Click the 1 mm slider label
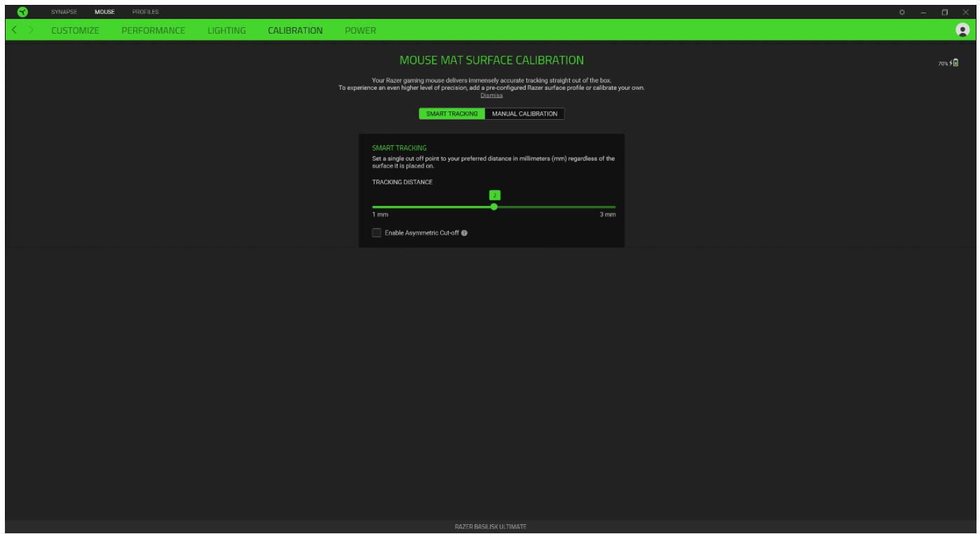 tap(380, 215)
